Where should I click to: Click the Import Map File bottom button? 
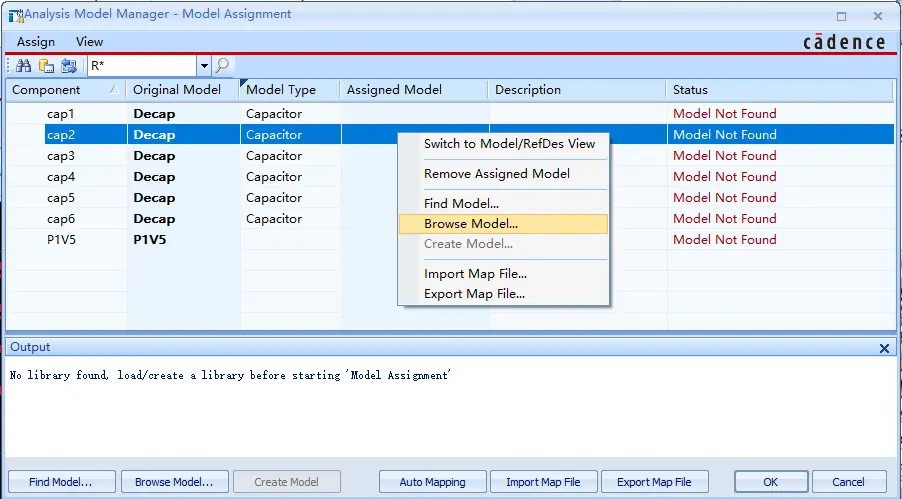click(x=544, y=482)
